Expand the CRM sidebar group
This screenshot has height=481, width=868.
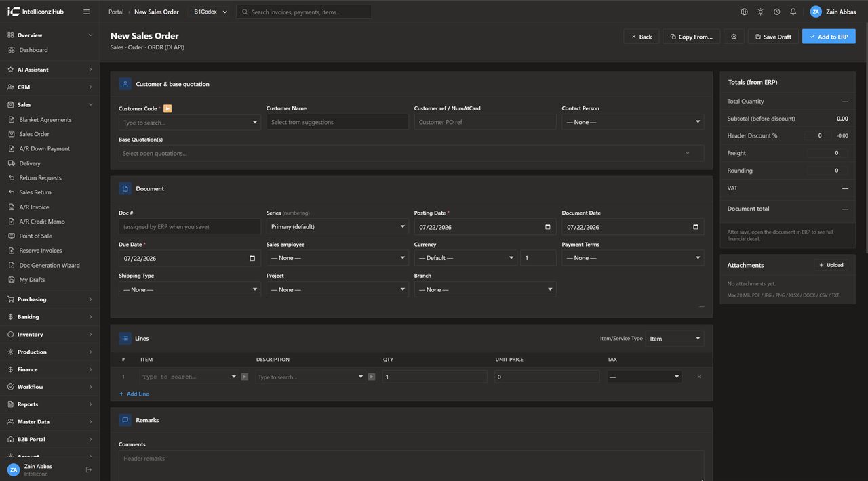[x=50, y=87]
